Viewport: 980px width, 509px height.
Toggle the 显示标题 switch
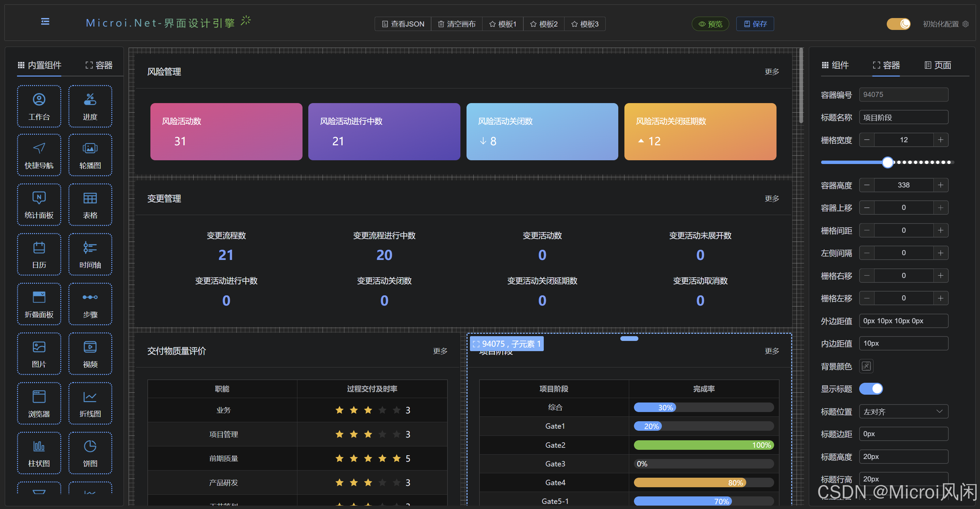871,389
